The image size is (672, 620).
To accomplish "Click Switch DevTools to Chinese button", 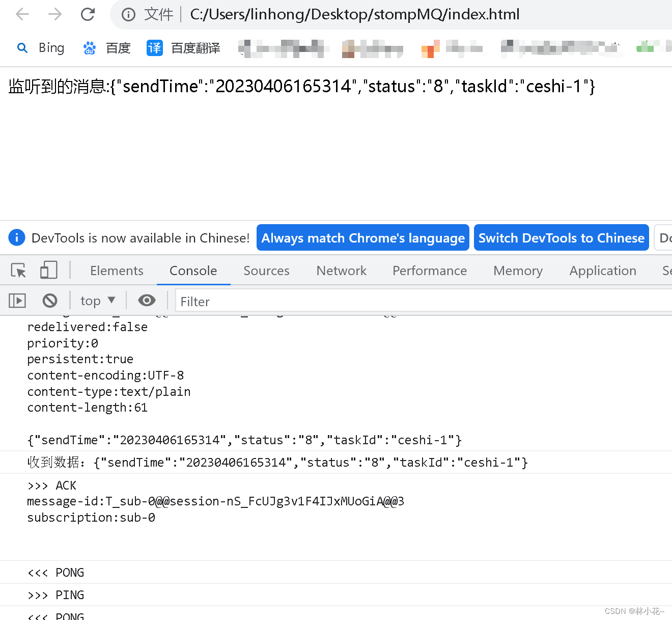I will tap(562, 237).
